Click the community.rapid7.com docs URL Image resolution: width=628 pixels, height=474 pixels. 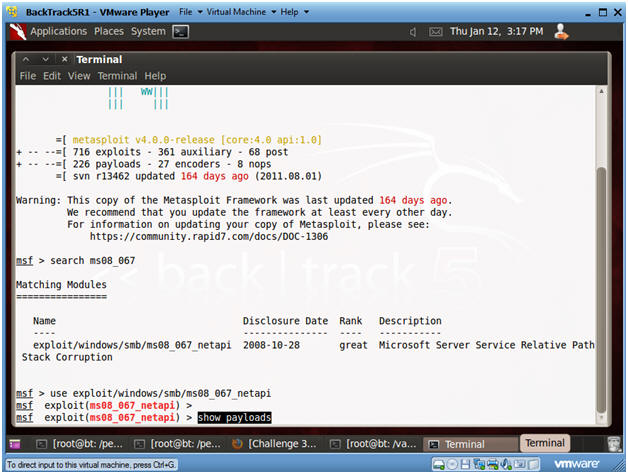[x=209, y=236]
